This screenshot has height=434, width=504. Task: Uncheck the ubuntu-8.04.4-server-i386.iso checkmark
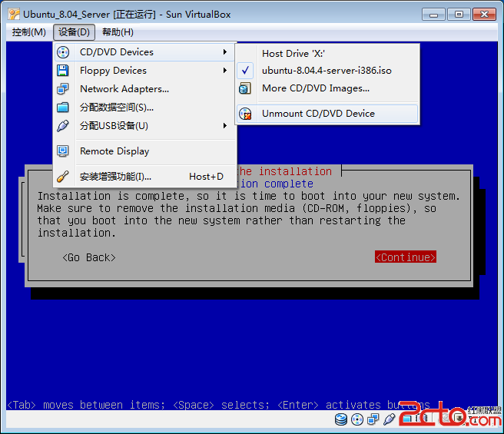[x=245, y=71]
